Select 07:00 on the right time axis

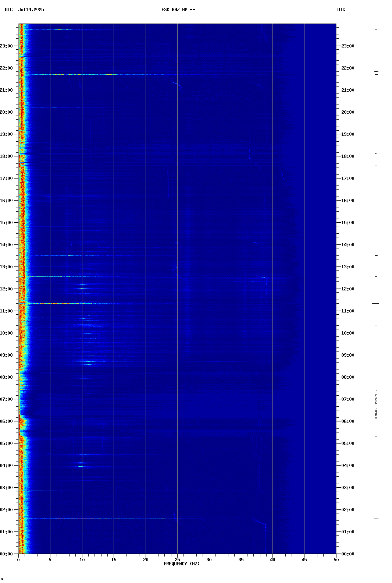tap(348, 399)
